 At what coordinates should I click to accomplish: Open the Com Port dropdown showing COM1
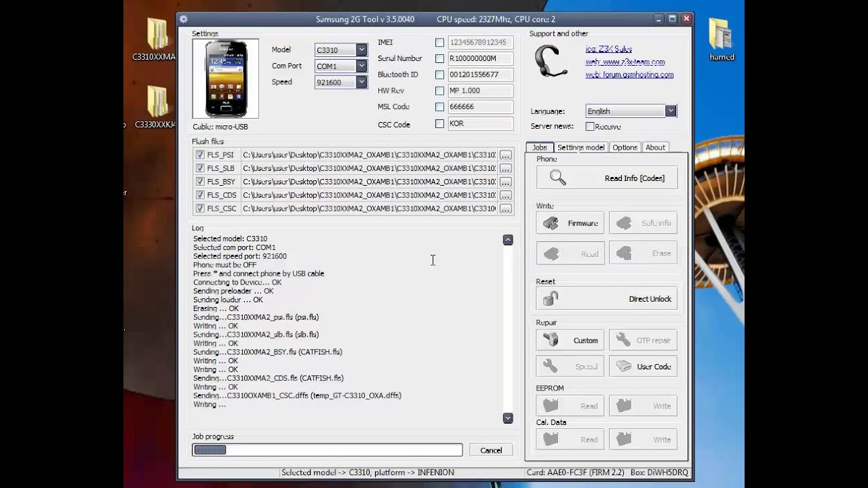(x=341, y=66)
